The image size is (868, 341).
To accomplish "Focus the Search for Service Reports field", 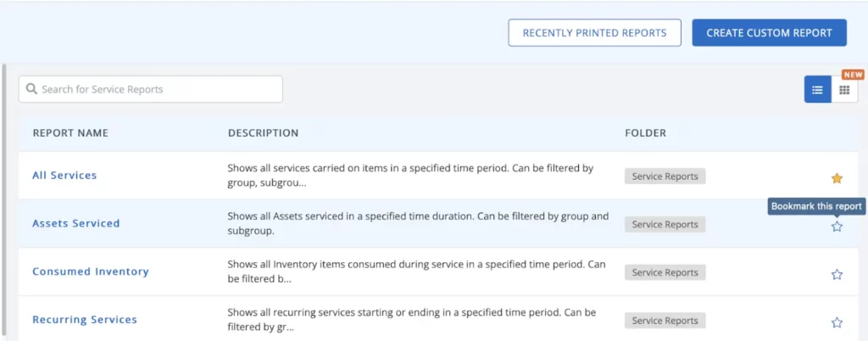I will (157, 89).
